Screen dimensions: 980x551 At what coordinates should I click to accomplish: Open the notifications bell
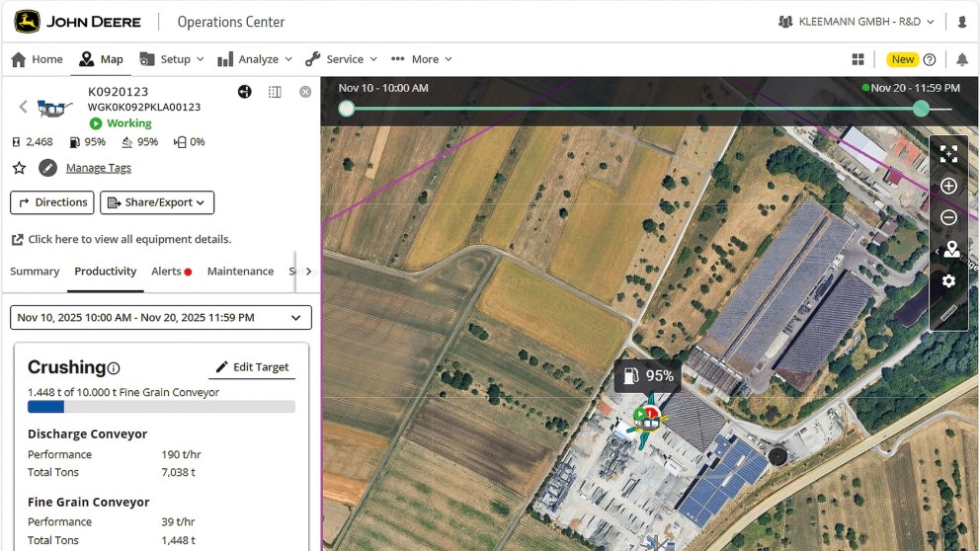point(961,59)
